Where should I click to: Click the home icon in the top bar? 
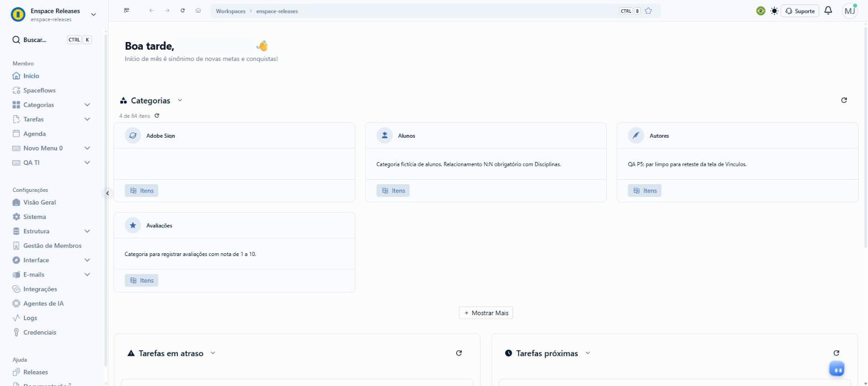[x=198, y=11]
